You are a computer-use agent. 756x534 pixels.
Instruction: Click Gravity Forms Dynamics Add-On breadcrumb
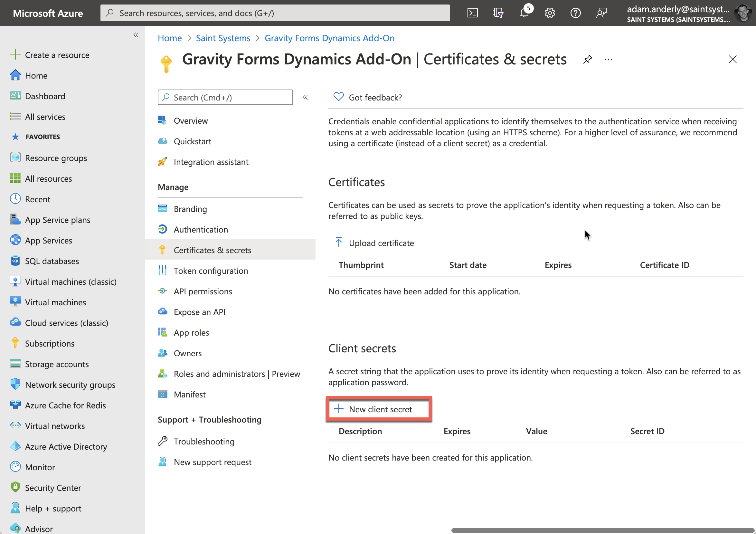pyautogui.click(x=330, y=38)
